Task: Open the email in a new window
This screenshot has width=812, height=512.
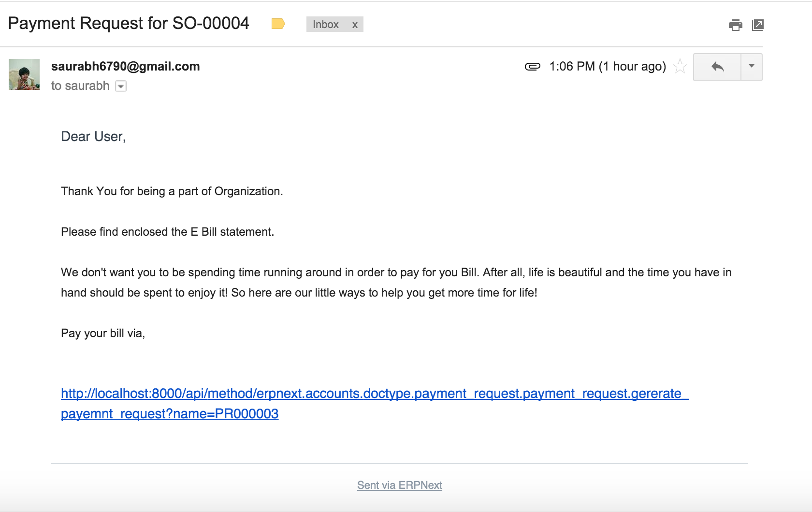Action: coord(758,25)
